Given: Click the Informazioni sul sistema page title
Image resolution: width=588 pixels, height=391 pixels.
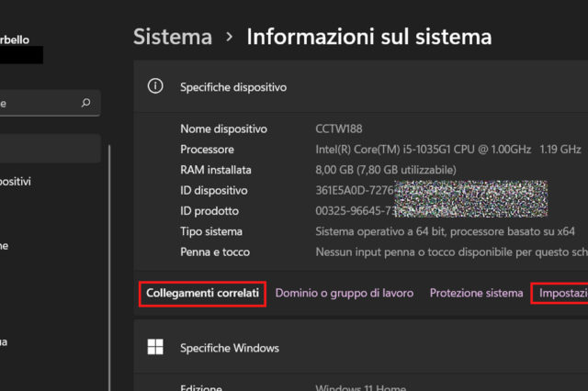Looking at the screenshot, I should pyautogui.click(x=369, y=37).
